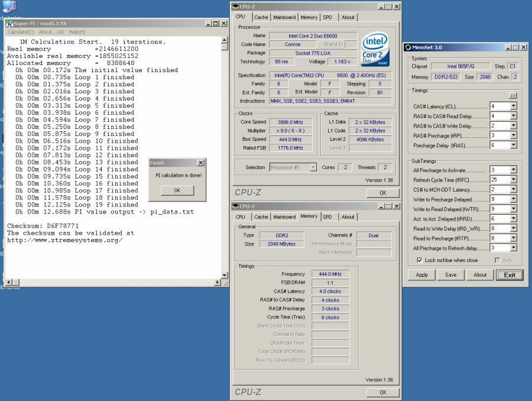Click the Super PI horizontal scrollbar left arrow
Viewport: 532px width, 401px height.
pos(9,282)
